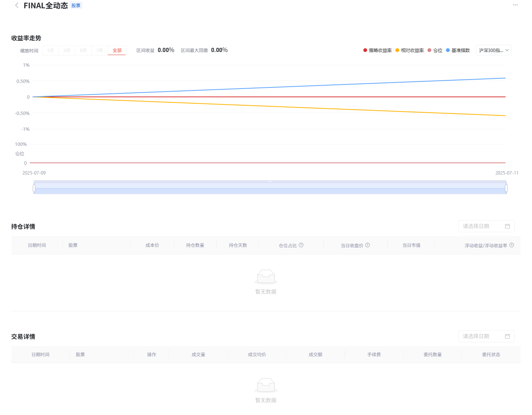Image resolution: width=532 pixels, height=415 pixels.
Task: Click the back arrow beside FINAL全动态
Action: (x=17, y=5)
